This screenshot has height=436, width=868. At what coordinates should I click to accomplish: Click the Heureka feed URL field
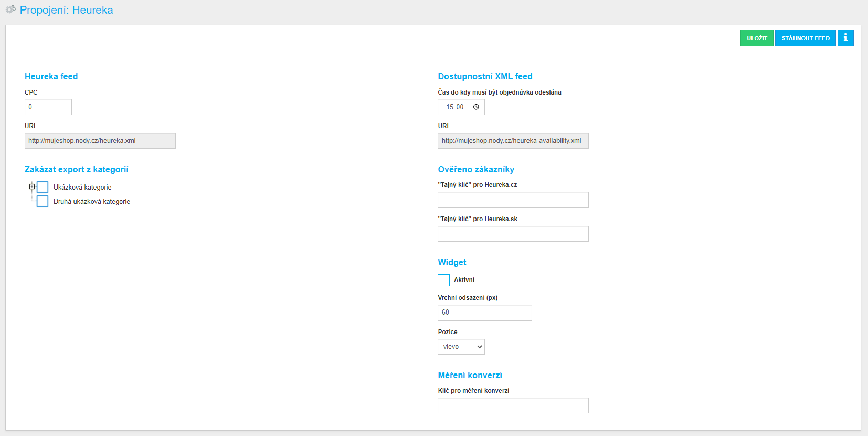[100, 141]
